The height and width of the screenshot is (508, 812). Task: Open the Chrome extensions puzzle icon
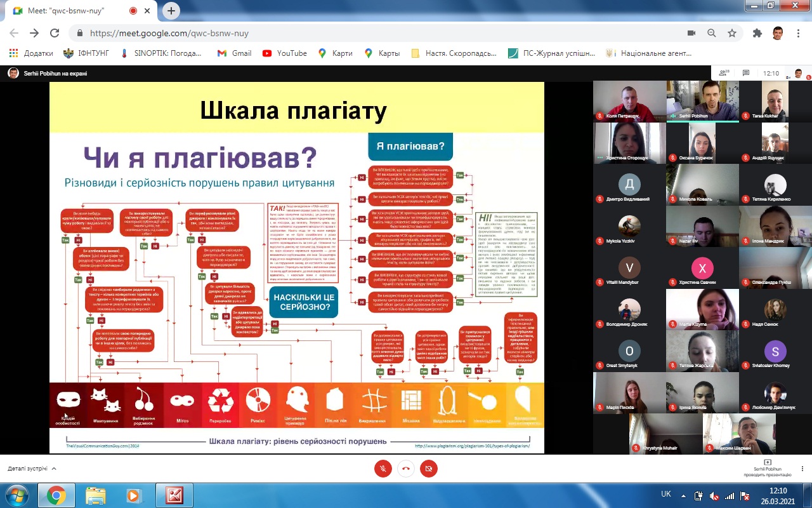click(x=757, y=33)
